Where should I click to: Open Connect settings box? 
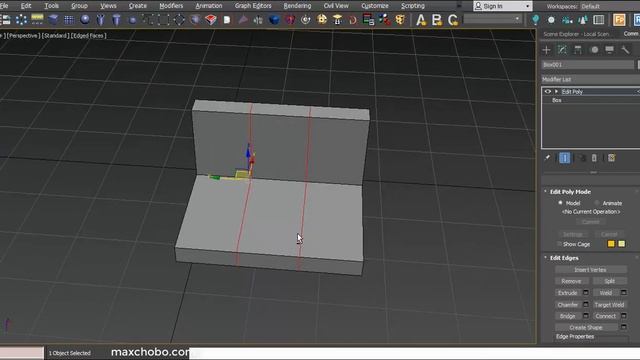(623, 316)
